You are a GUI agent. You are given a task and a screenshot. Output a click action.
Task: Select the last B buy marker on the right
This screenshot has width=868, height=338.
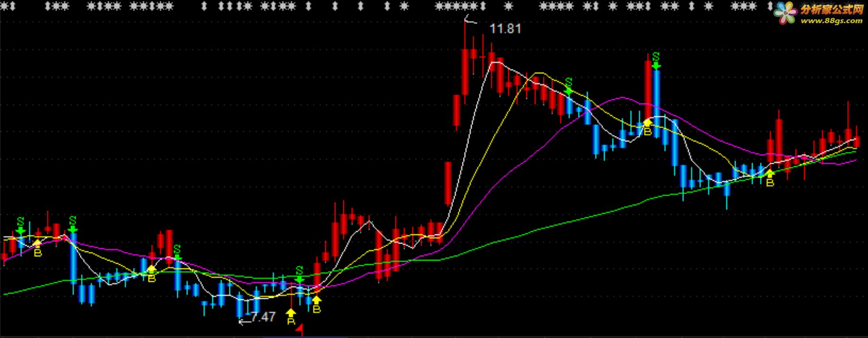770,178
